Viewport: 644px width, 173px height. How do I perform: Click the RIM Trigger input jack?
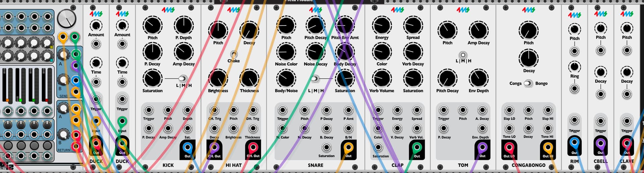tap(574, 120)
